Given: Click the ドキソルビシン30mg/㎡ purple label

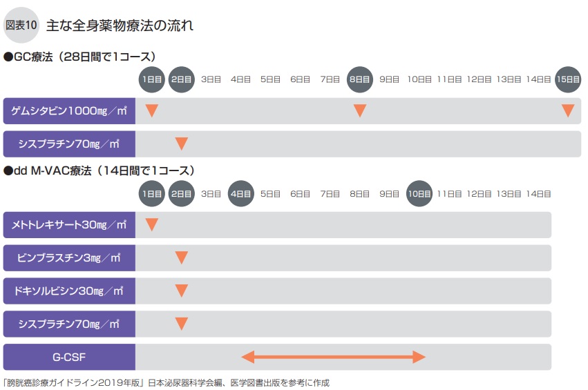Looking at the screenshot, I should tap(69, 291).
